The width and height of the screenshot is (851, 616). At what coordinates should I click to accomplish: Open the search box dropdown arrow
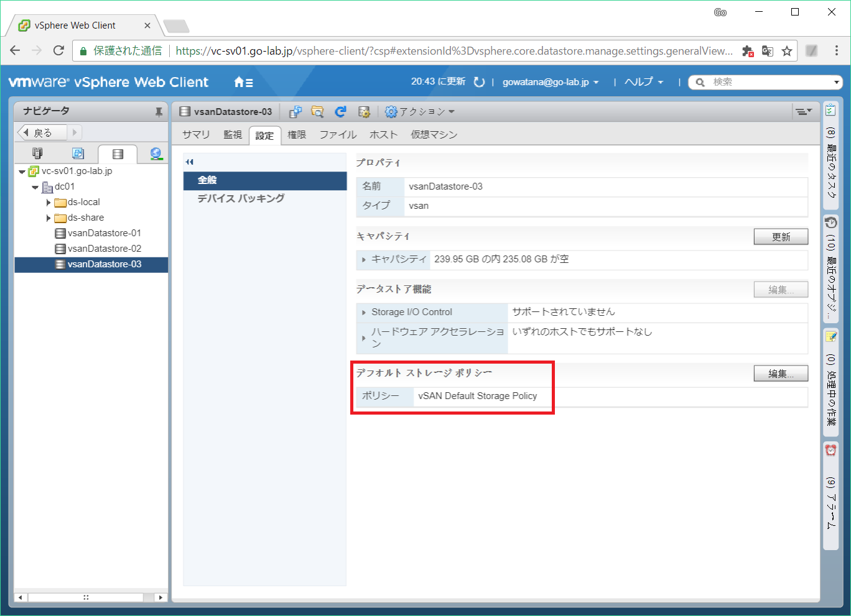pos(837,82)
